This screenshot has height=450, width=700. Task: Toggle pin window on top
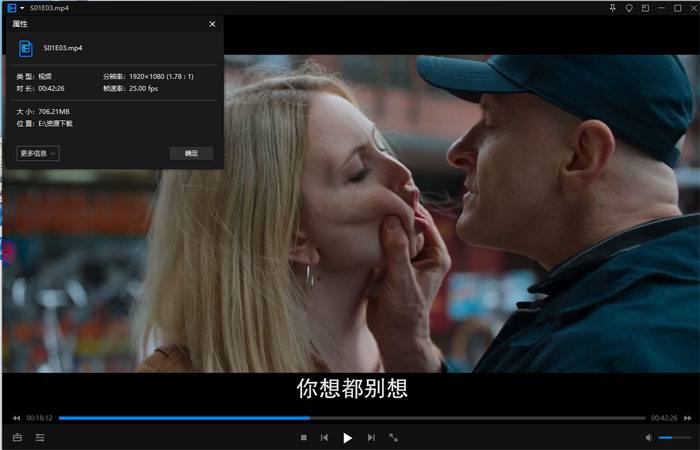click(x=613, y=8)
